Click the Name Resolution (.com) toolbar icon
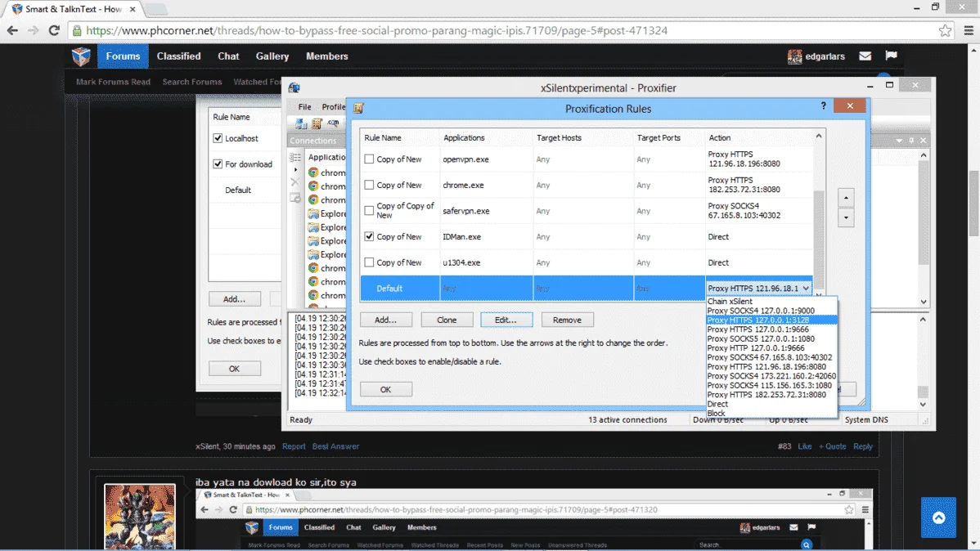Viewport: 980px width, 551px height. (x=334, y=123)
